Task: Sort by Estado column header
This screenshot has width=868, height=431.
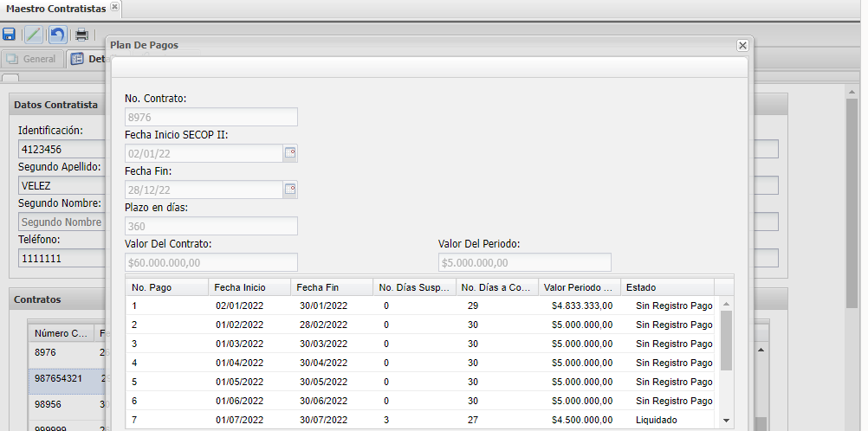Action: click(666, 287)
